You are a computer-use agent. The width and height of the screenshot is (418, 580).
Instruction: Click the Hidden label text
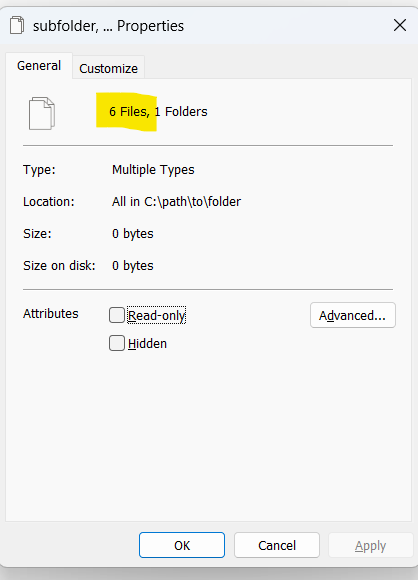[147, 344]
